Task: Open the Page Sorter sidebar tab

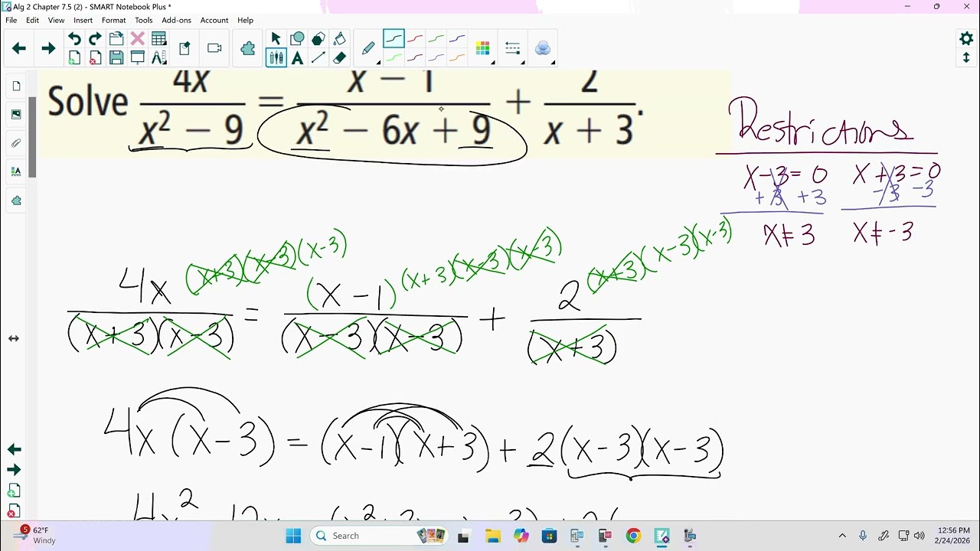Action: (x=16, y=86)
